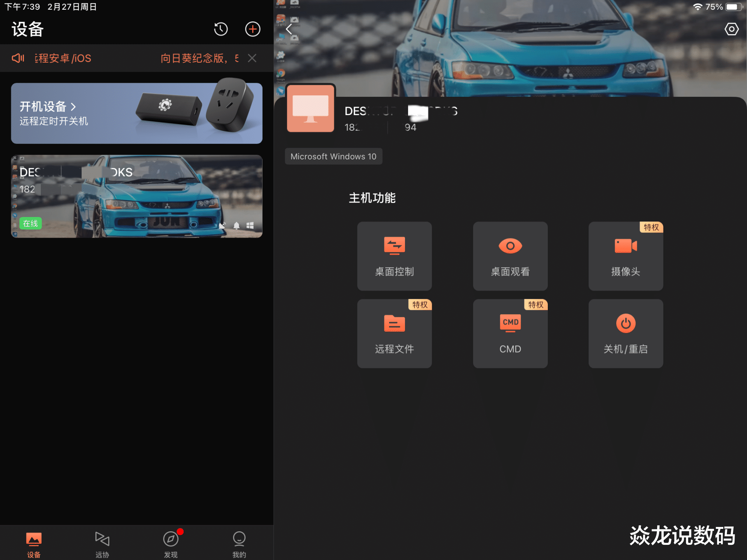Open the 我的 profile tab
Screen dimensions: 747x560
click(x=239, y=544)
